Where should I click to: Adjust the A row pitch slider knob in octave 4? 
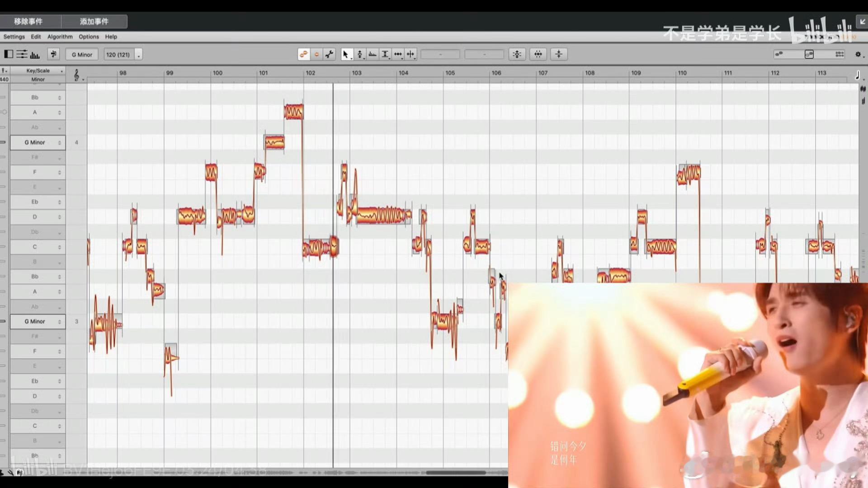pyautogui.click(x=4, y=112)
